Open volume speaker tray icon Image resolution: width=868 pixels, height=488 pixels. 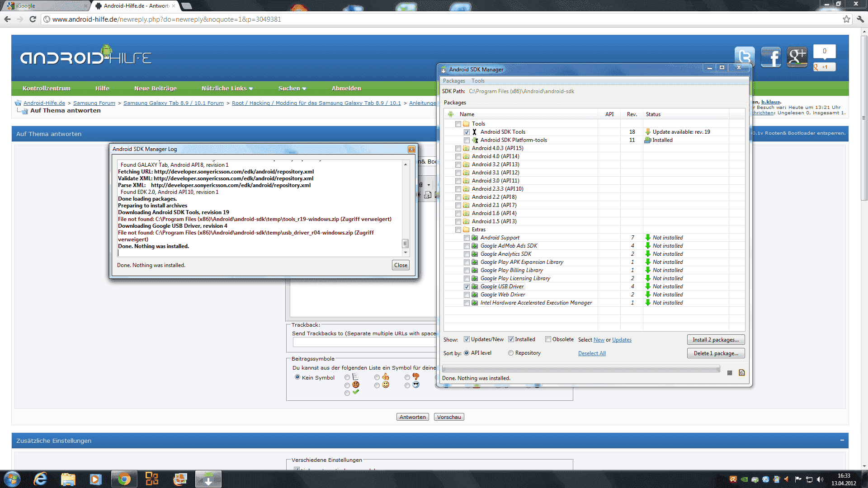point(821,479)
